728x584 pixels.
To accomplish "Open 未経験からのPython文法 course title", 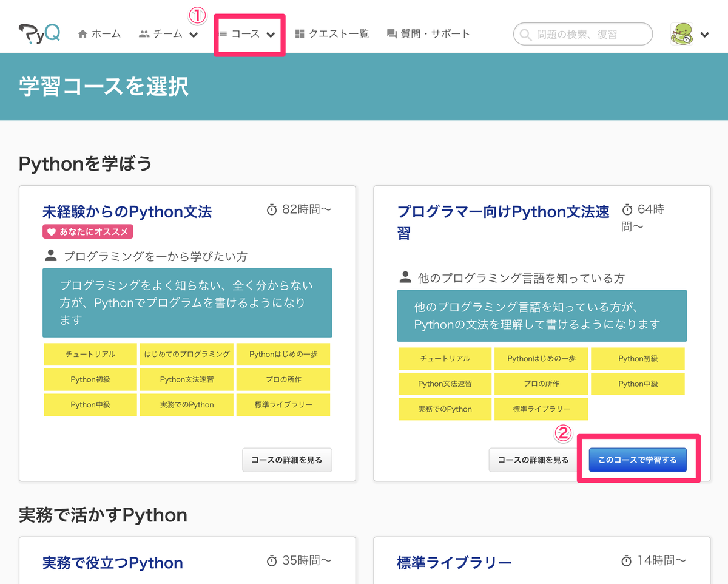I will click(x=127, y=212).
